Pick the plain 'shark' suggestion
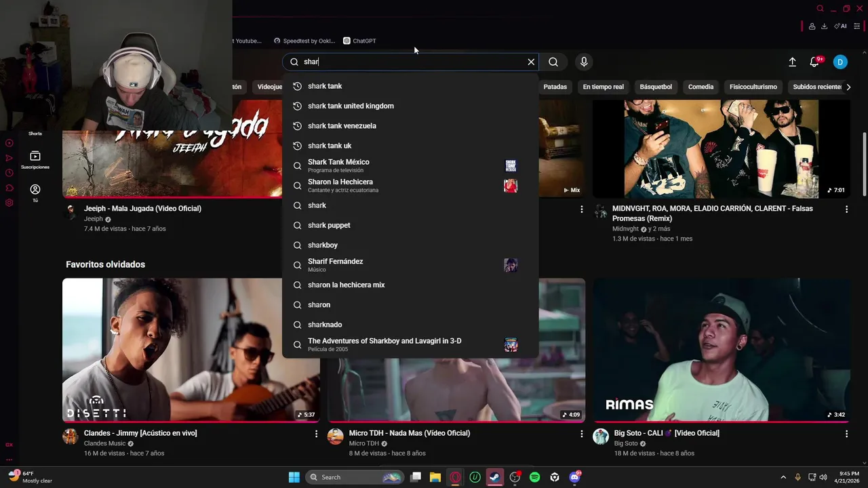868x488 pixels. click(410, 205)
